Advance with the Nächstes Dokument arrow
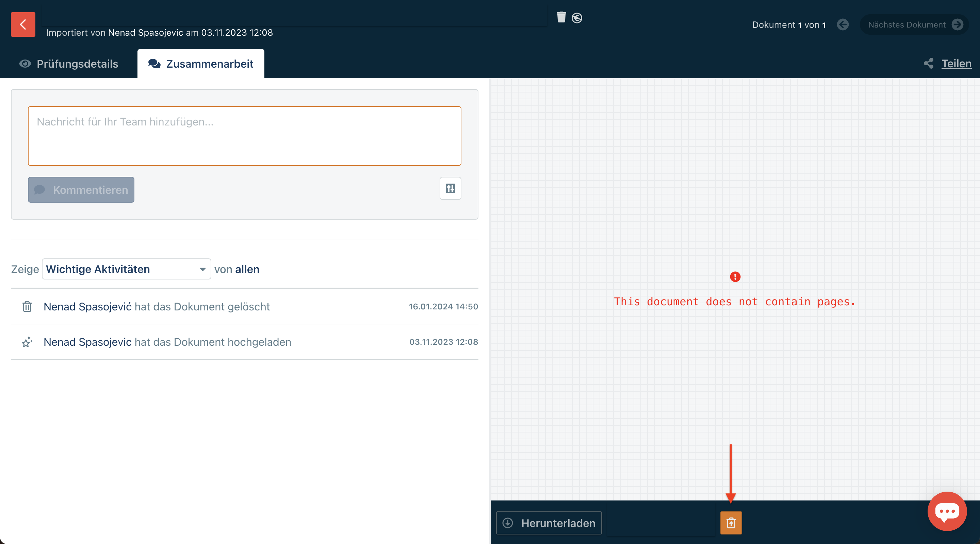The height and width of the screenshot is (544, 980). (959, 24)
